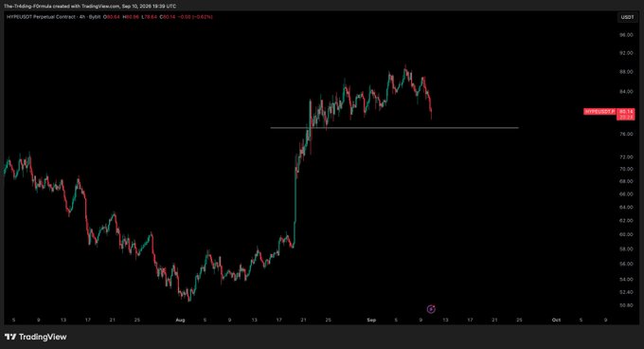This screenshot has width=644, height=349.
Task: Click the 72.00 price axis label
Action: 626,157
